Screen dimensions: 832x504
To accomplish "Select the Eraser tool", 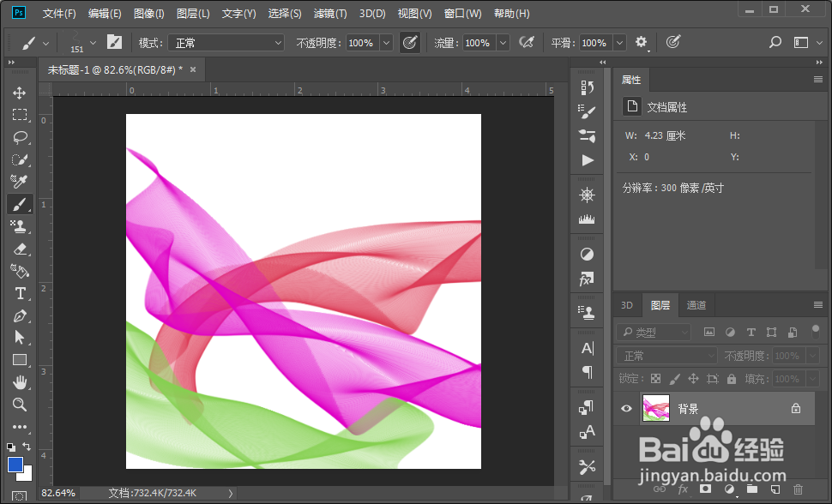I will (20, 249).
